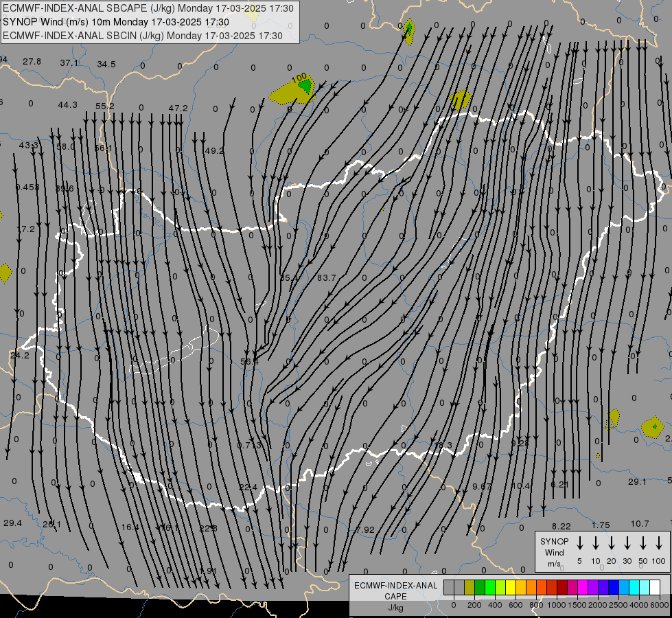Click the dark red swatch at 1000

562,587
